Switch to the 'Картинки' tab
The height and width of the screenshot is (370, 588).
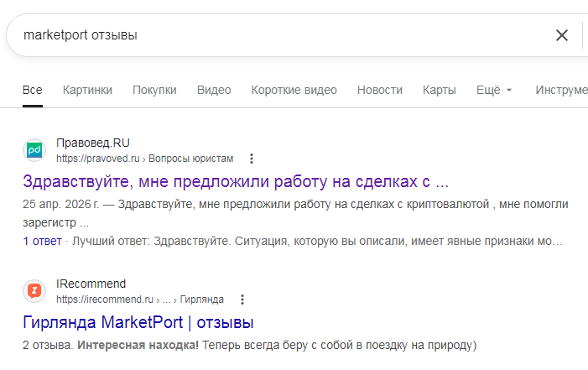[x=87, y=90]
